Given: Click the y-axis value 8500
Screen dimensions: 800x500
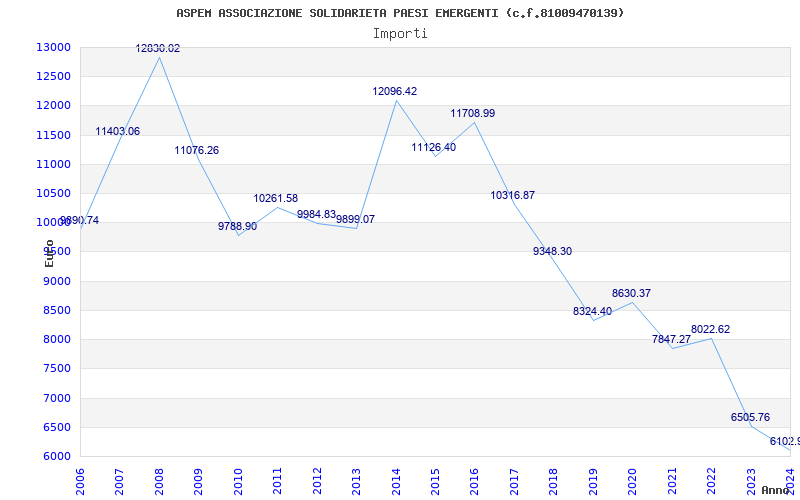Looking at the screenshot, I should [56, 310].
